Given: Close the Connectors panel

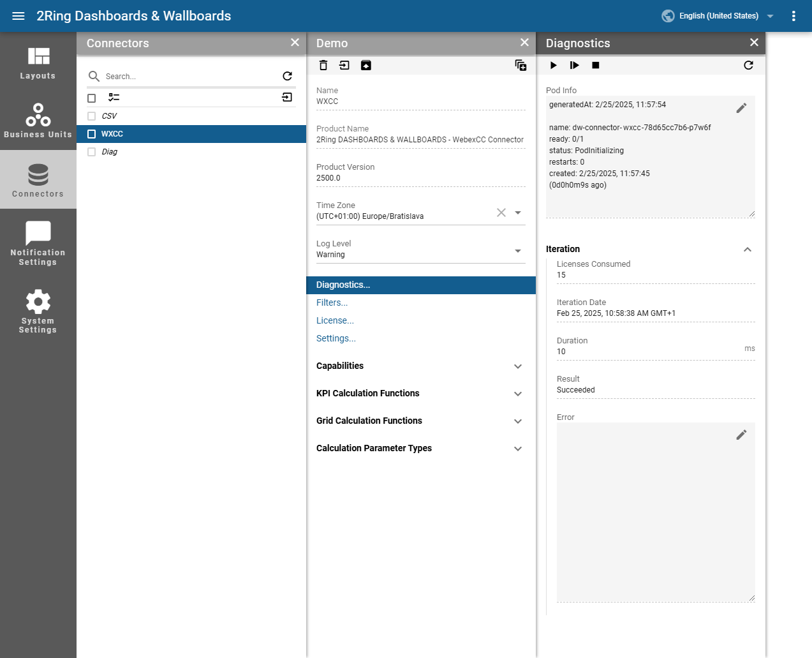Looking at the screenshot, I should [295, 42].
